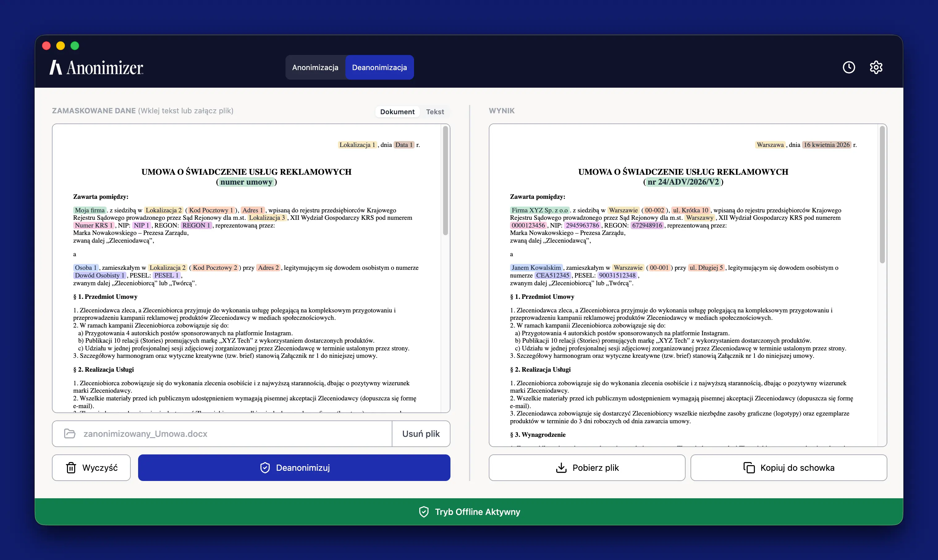Click the 'Moja firma' tag
Image resolution: width=938 pixels, height=560 pixels.
(x=90, y=210)
